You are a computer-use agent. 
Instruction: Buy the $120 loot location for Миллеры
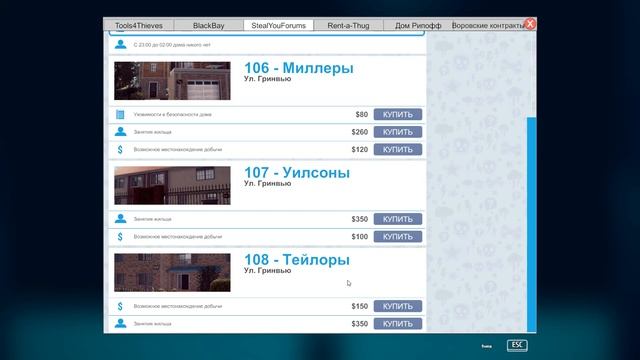pos(398,149)
